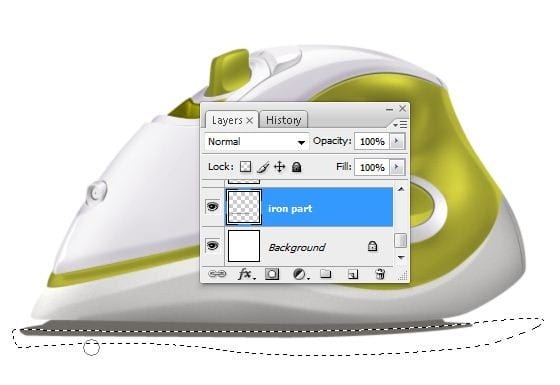Image resolution: width=560 pixels, height=385 pixels.
Task: Click the link layers icon
Action: pos(217,274)
